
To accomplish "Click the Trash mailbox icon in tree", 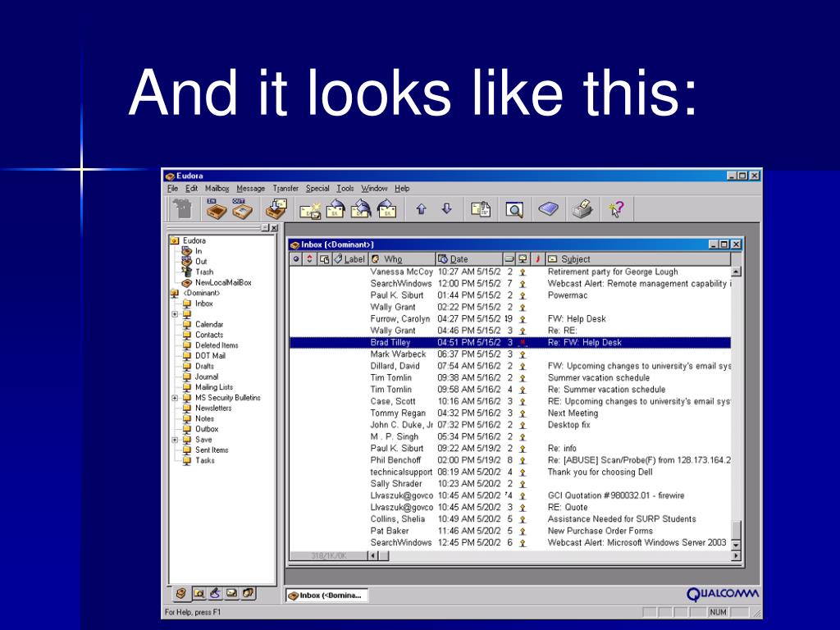I will click(186, 272).
